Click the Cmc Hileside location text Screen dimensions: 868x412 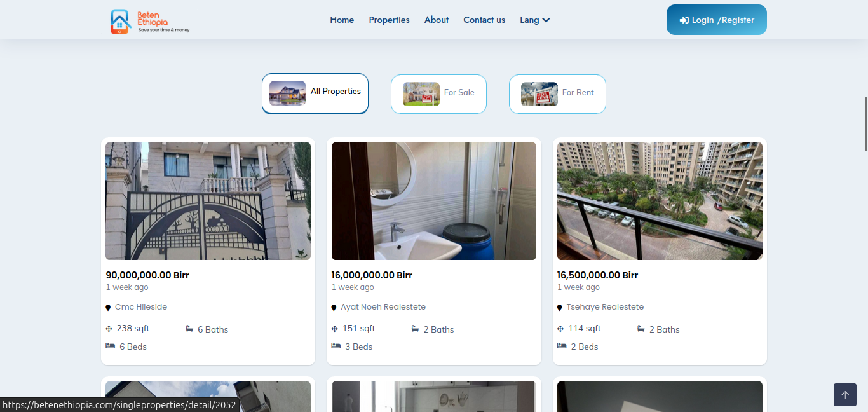[x=141, y=307]
